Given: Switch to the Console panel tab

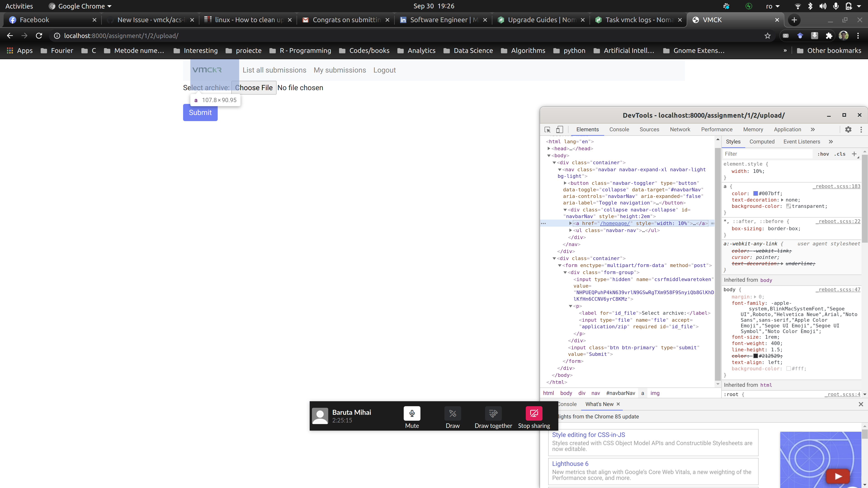Looking at the screenshot, I should pyautogui.click(x=619, y=130).
